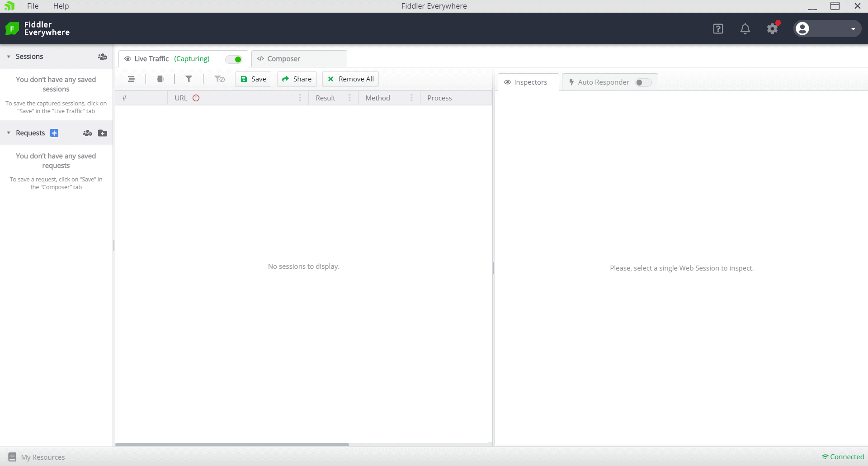Viewport: 868px width, 466px height.
Task: Click the user account avatar
Action: pos(802,29)
